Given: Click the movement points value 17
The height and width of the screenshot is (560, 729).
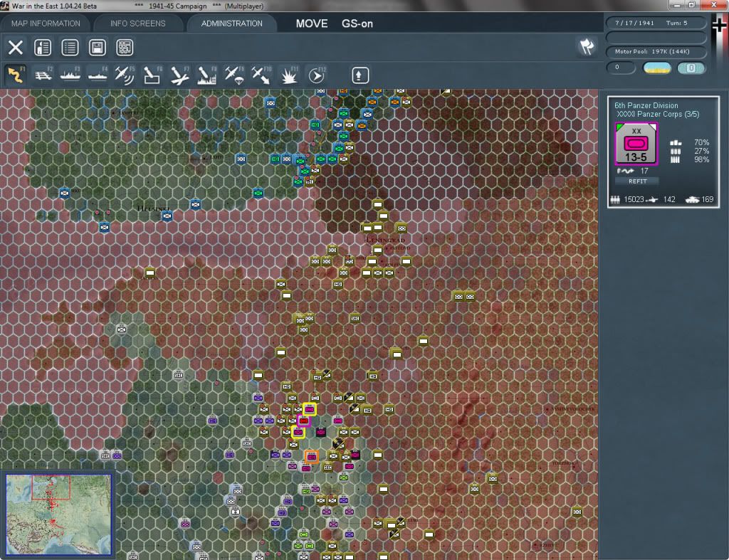Looking at the screenshot, I should [x=644, y=171].
